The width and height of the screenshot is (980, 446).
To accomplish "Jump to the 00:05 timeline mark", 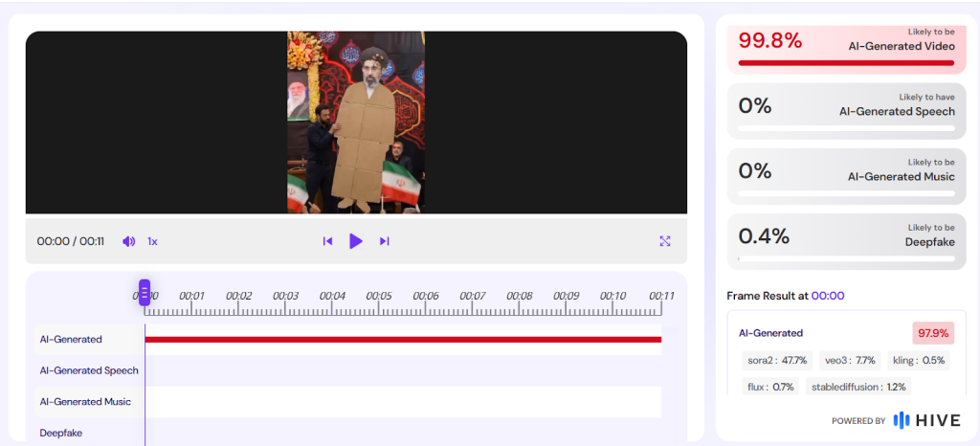I will click(379, 297).
